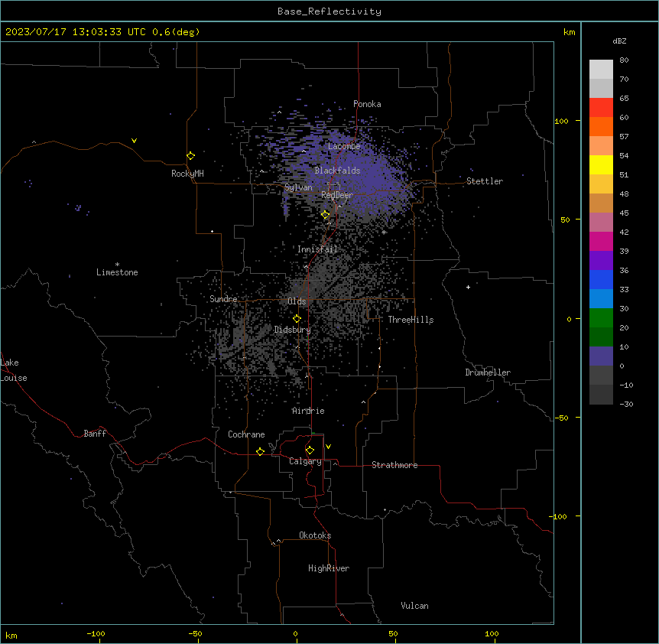Pick the Sundre city label
Screen dimensions: 659x644
pos(223,299)
